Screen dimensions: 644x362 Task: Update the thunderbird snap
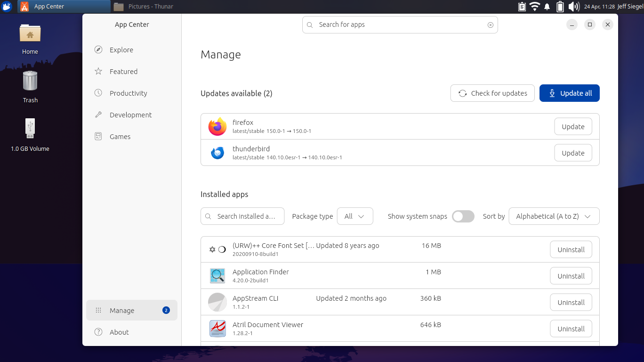pos(573,153)
